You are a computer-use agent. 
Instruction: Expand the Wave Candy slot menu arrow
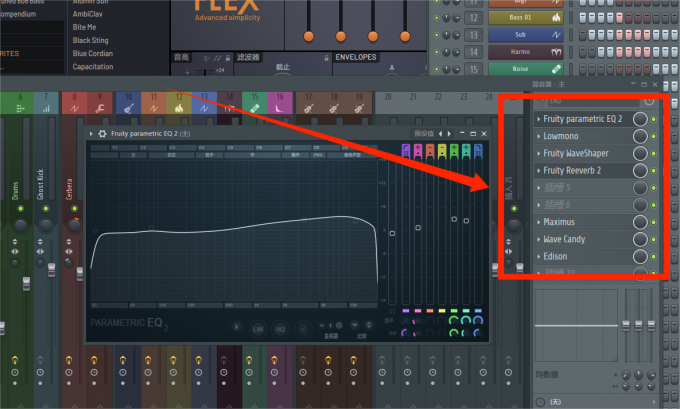(x=539, y=239)
